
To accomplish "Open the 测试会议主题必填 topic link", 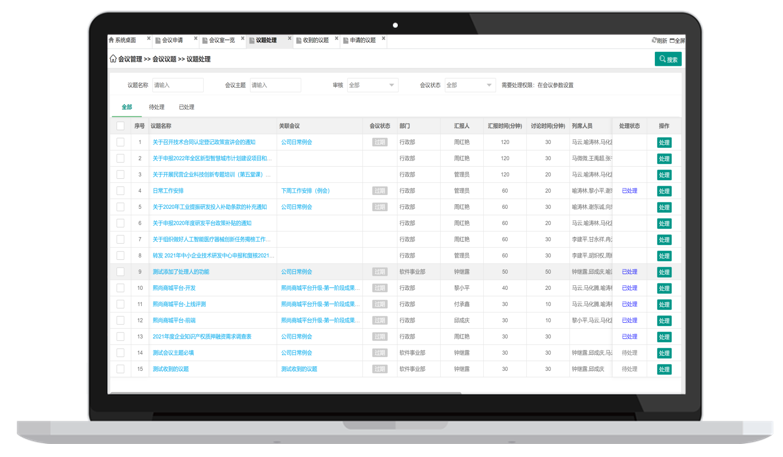I will (173, 353).
